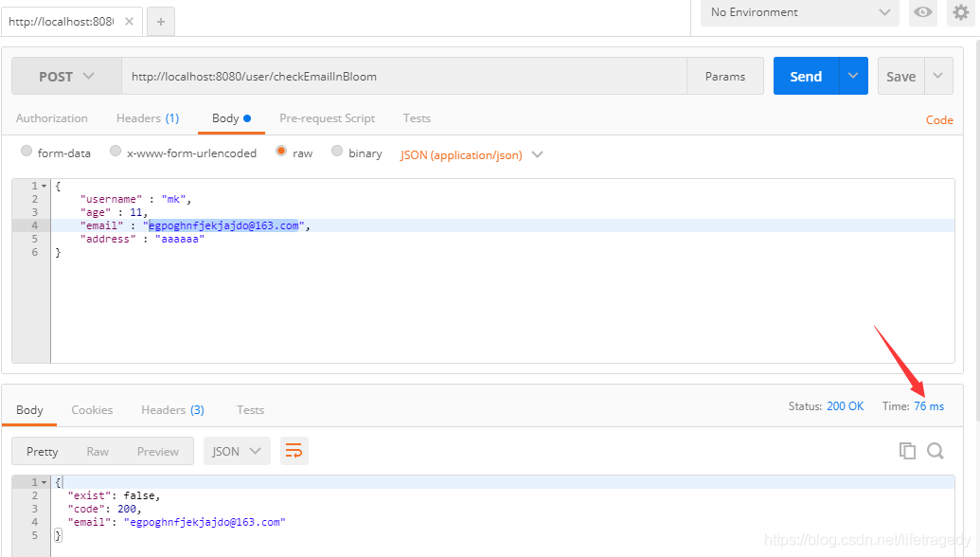Open Pre-request Script tab
This screenshot has height=557, width=980.
click(327, 118)
